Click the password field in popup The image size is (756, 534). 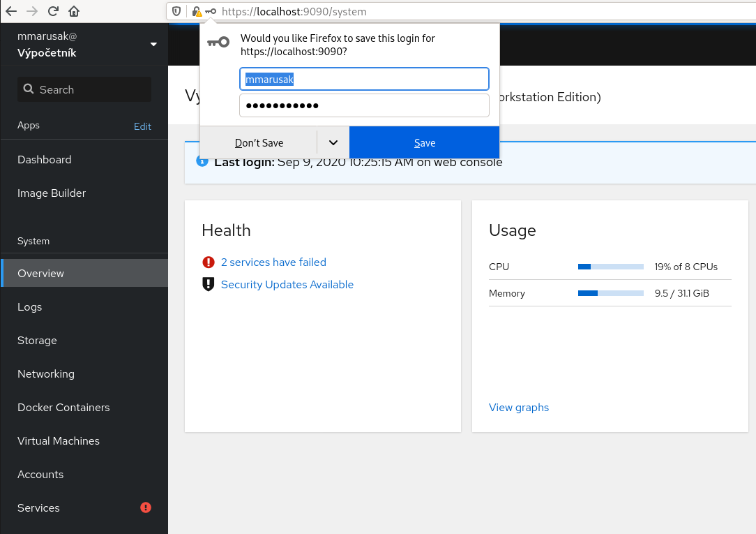coord(364,105)
